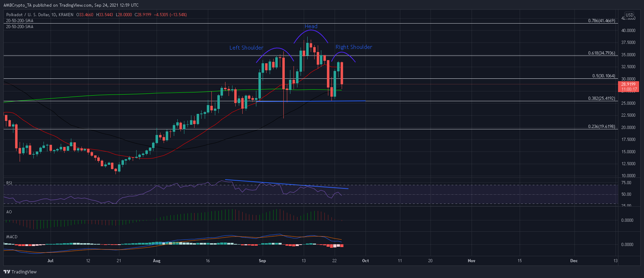
Task: Click the RSI 50.00 scale label
Action: point(626,194)
